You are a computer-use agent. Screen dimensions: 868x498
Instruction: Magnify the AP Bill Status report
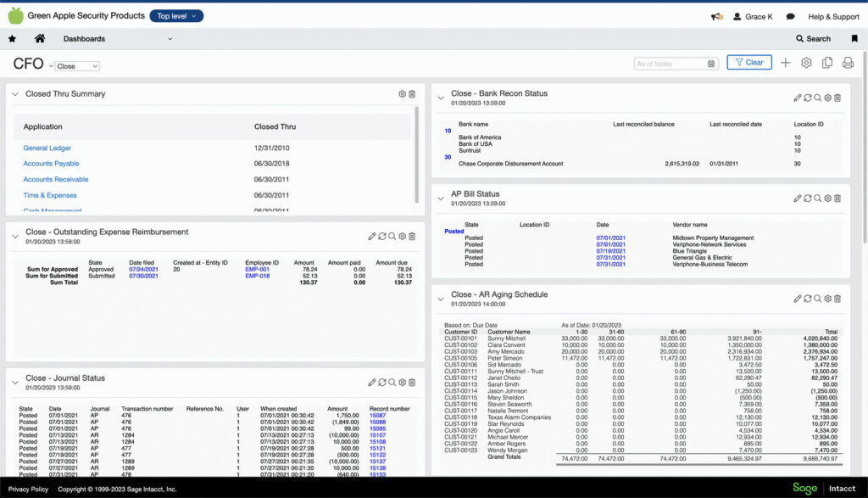click(818, 199)
